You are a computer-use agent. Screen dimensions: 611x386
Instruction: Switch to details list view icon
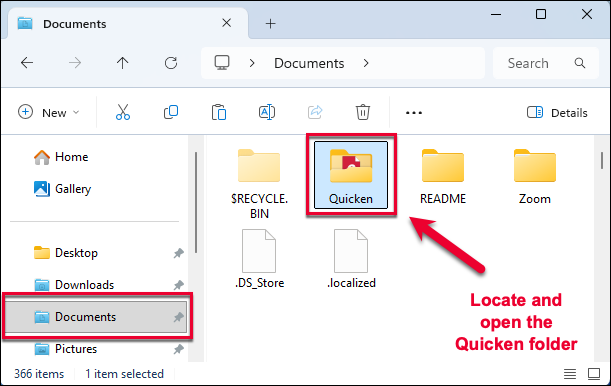(x=570, y=374)
